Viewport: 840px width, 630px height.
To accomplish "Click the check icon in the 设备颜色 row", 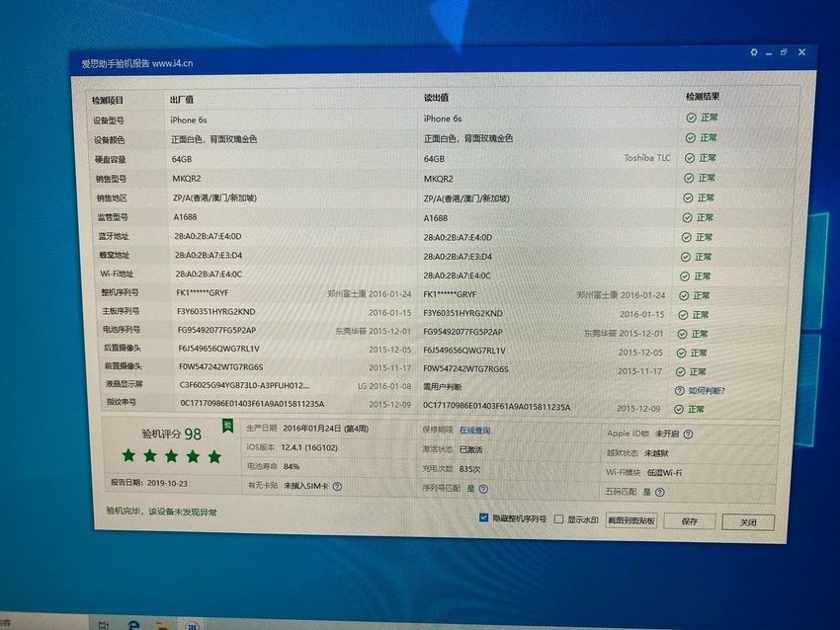I will (x=691, y=137).
